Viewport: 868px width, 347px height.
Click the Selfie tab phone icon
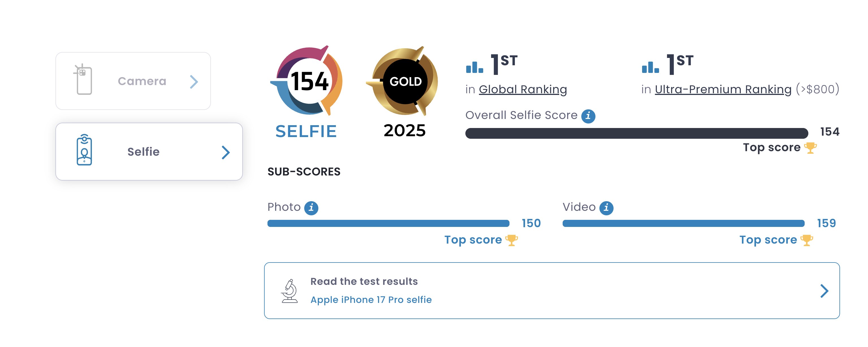[x=84, y=150]
